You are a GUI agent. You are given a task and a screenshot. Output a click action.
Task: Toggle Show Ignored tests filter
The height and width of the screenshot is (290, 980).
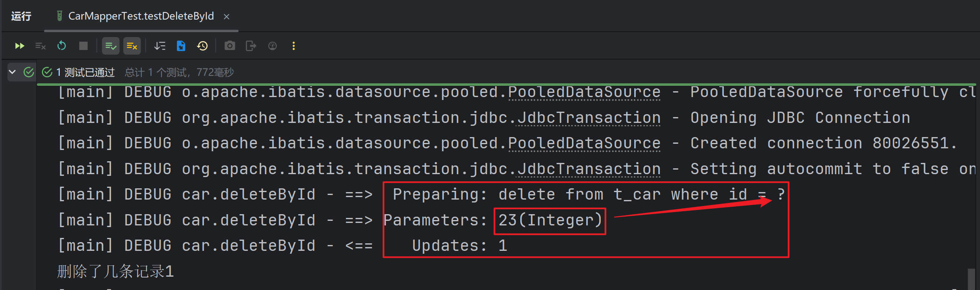point(132,46)
